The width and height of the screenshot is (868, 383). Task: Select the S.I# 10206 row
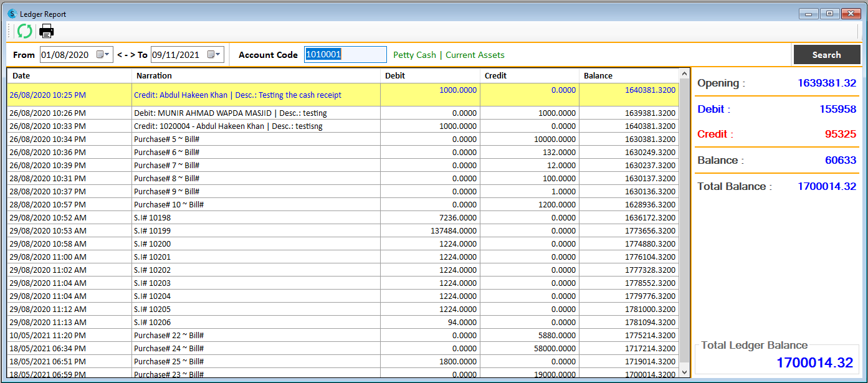tap(343, 323)
